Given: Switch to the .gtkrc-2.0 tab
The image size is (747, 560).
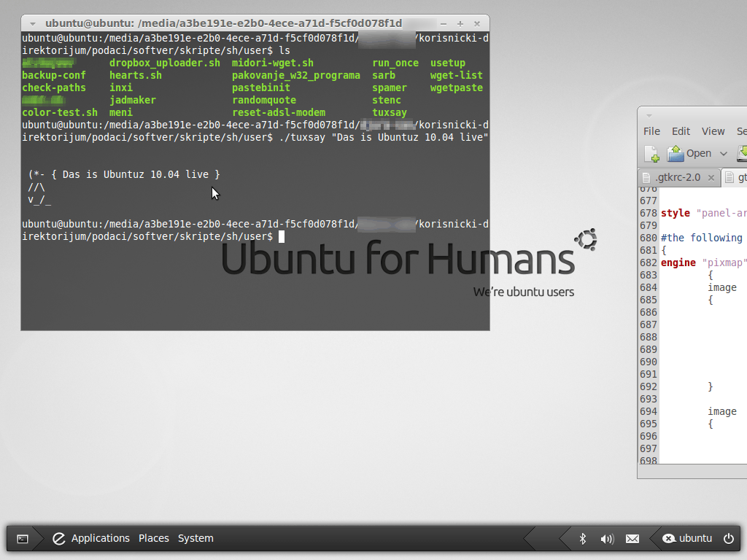Looking at the screenshot, I should (x=678, y=177).
